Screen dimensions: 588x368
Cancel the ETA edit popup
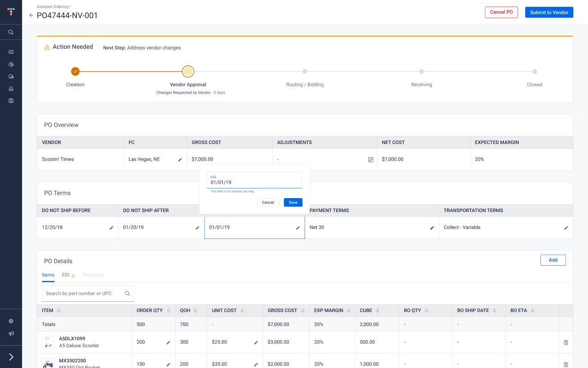268,202
